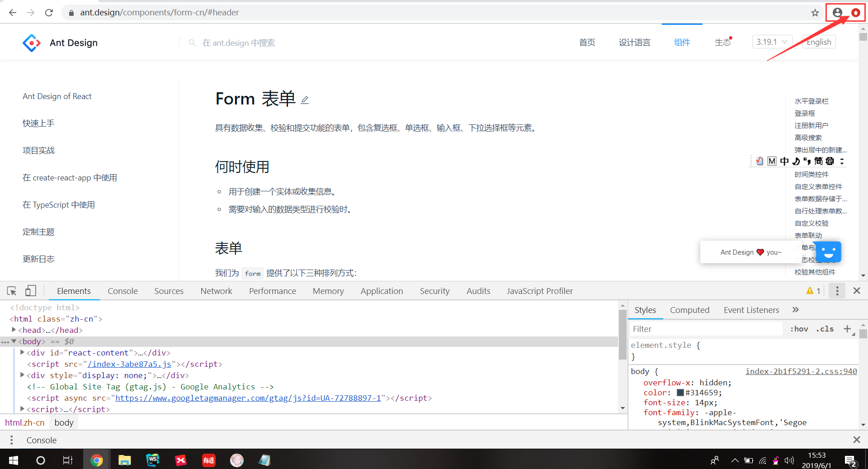Go back with the browser back arrow
Image resolution: width=868 pixels, height=469 pixels.
pos(13,13)
